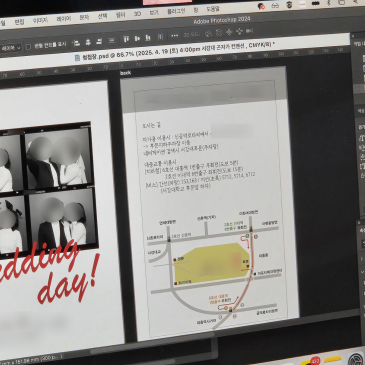Screen dimensions: 365x365
Task: Click Align top edges icon
Action: 126,39
